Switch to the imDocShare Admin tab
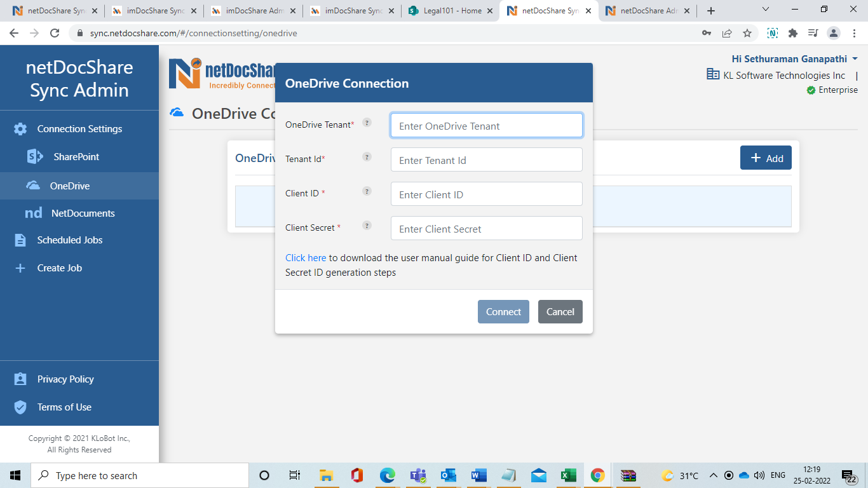The image size is (868, 488). tap(254, 11)
